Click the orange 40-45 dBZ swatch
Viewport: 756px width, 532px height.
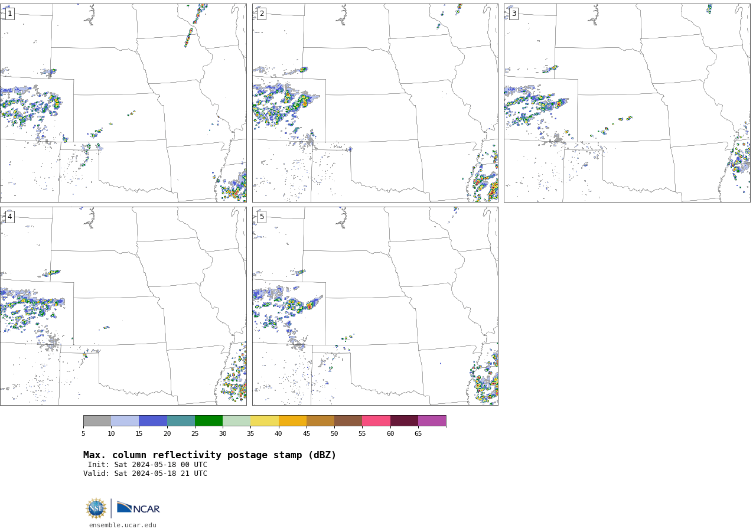[x=292, y=420]
